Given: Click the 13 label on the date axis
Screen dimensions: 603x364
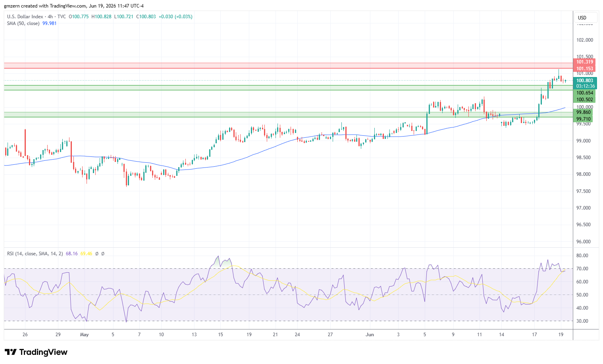Looking at the screenshot, I should 194,335.
